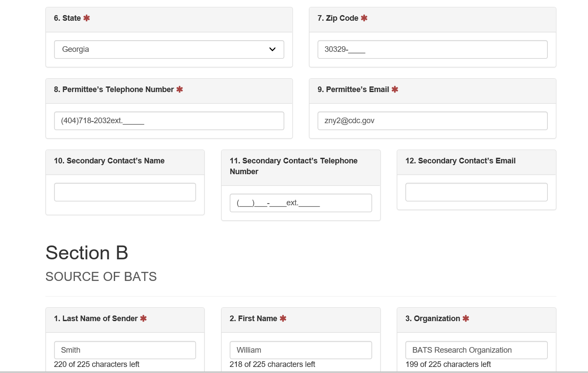Click the required asterisk next to Permittee's Email

(395, 89)
